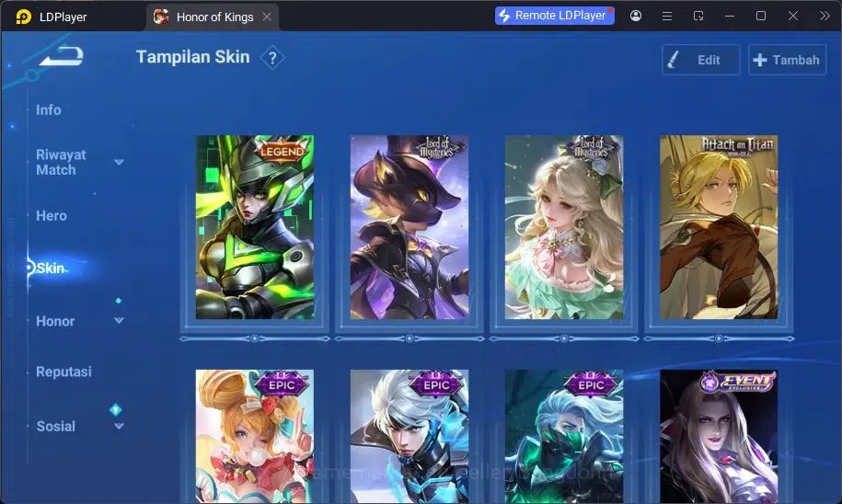The height and width of the screenshot is (504, 842).
Task: Open the Honor menu item
Action: tap(55, 321)
